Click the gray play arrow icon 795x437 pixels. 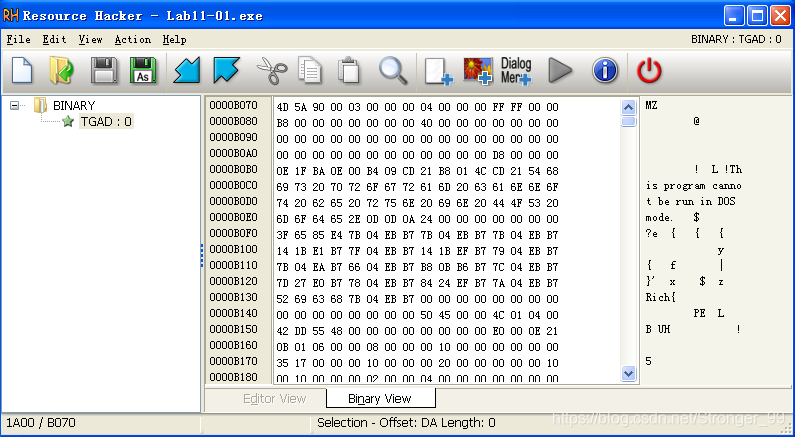pyautogui.click(x=560, y=70)
